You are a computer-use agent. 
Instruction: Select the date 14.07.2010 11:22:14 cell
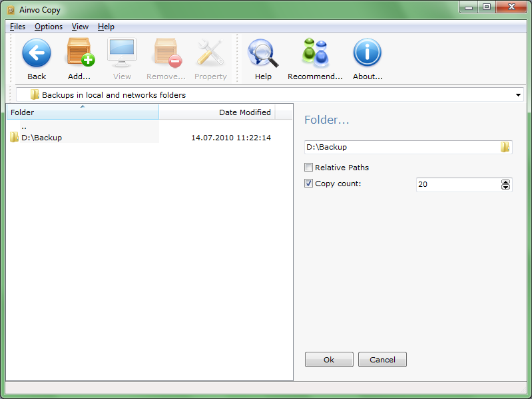click(x=231, y=138)
